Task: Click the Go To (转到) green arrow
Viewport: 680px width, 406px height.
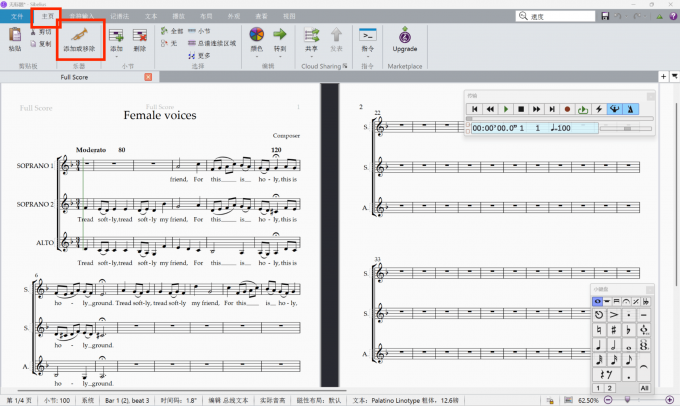Action: [x=280, y=34]
